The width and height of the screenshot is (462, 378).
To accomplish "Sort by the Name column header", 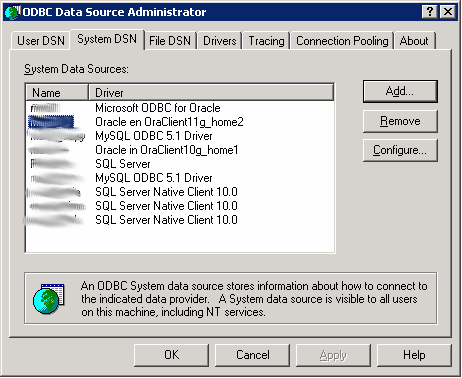I will (x=57, y=92).
